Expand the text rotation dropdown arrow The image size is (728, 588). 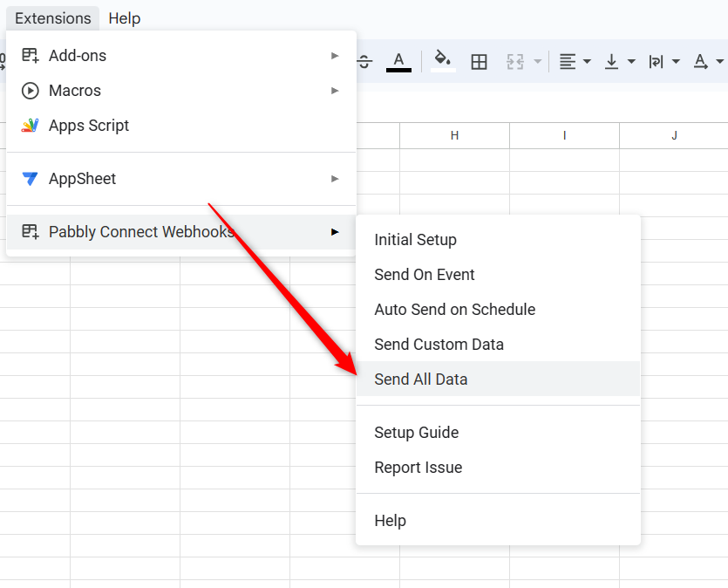720,61
